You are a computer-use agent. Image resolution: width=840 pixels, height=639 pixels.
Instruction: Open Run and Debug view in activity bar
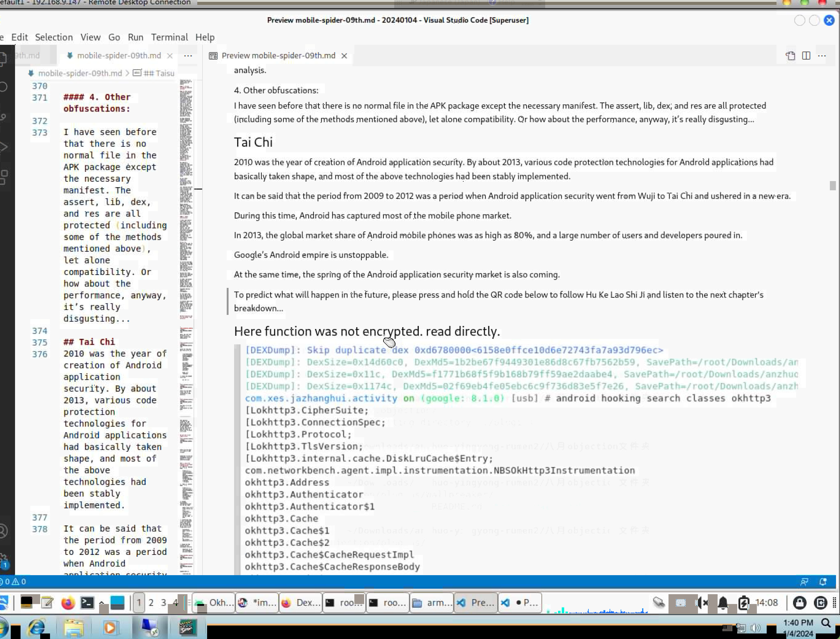click(x=3, y=146)
